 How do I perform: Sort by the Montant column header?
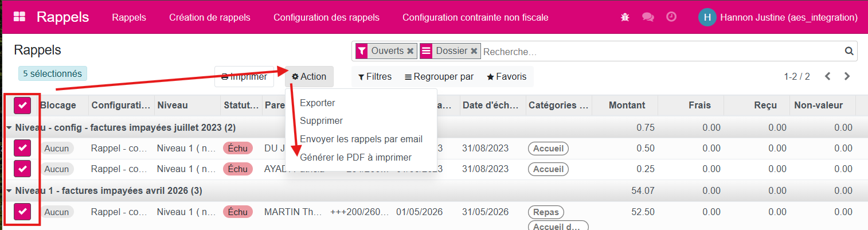[x=627, y=105]
